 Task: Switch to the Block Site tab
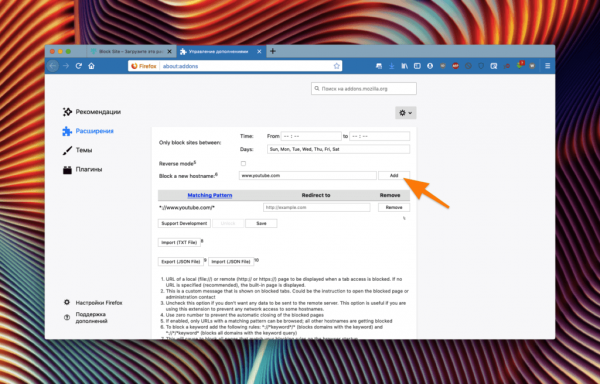pos(130,51)
